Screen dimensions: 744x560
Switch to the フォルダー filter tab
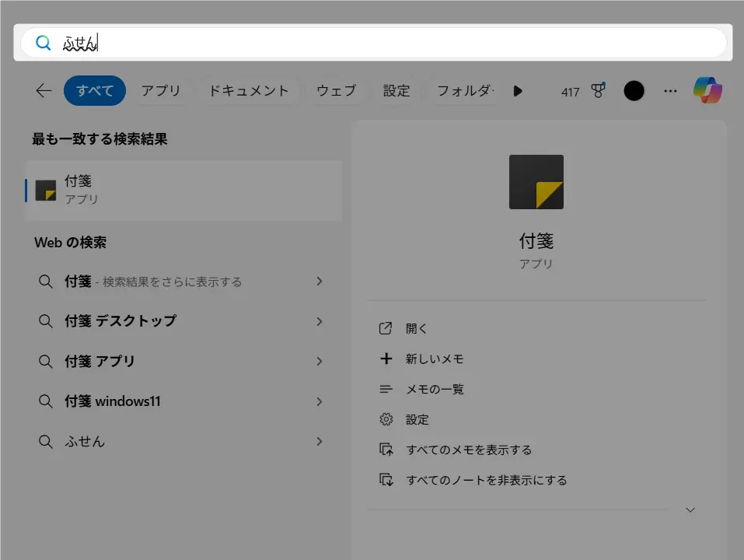(465, 90)
